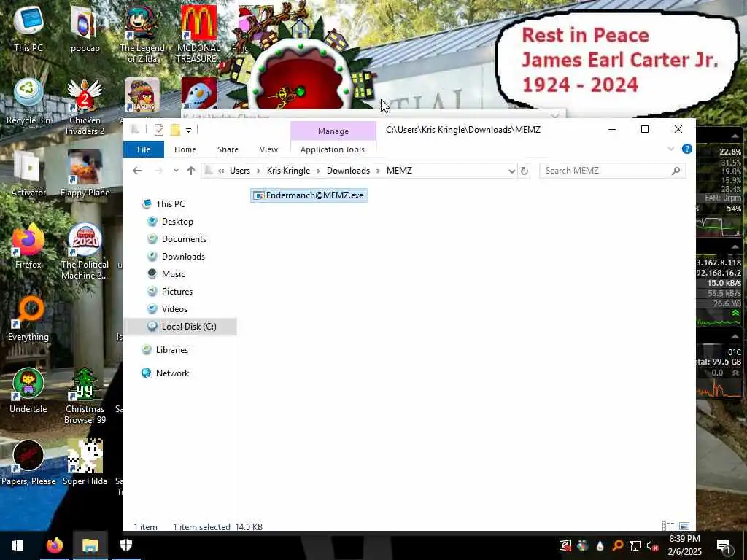The width and height of the screenshot is (747, 560).
Task: Open the Recycle Bin
Action: point(28,101)
